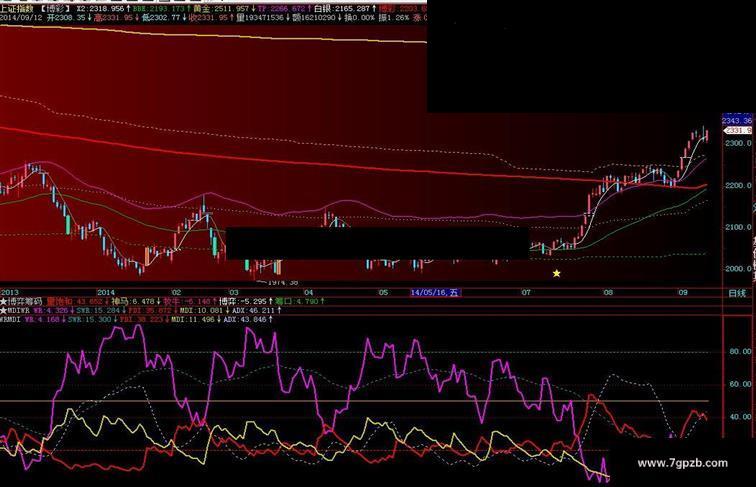Click the low price 低2302.77
This screenshot has width=756, height=487.
coord(161,17)
